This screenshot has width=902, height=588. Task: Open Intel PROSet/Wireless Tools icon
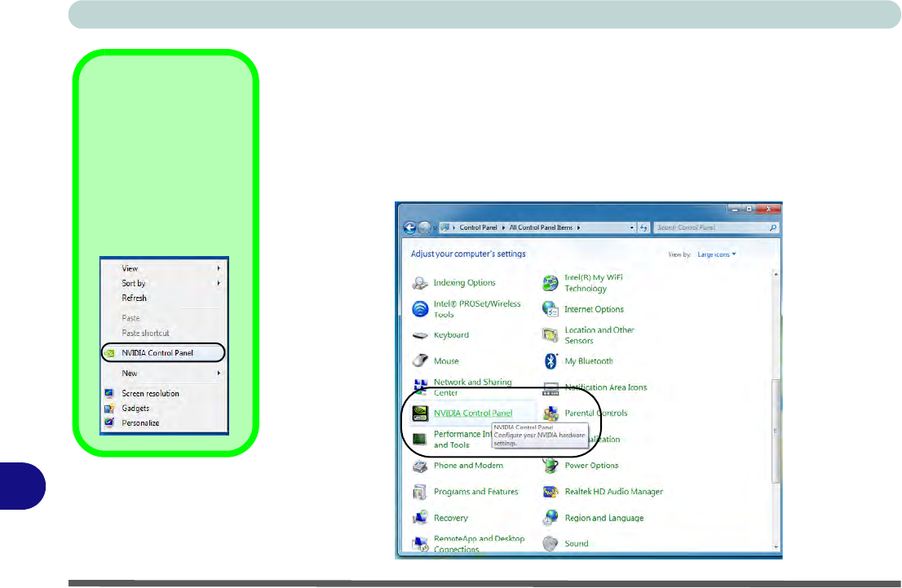[x=420, y=309]
